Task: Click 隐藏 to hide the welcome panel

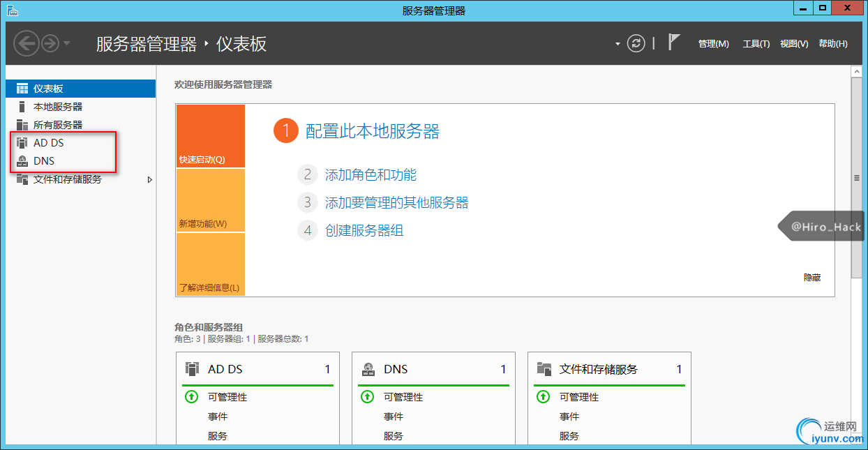Action: [811, 278]
